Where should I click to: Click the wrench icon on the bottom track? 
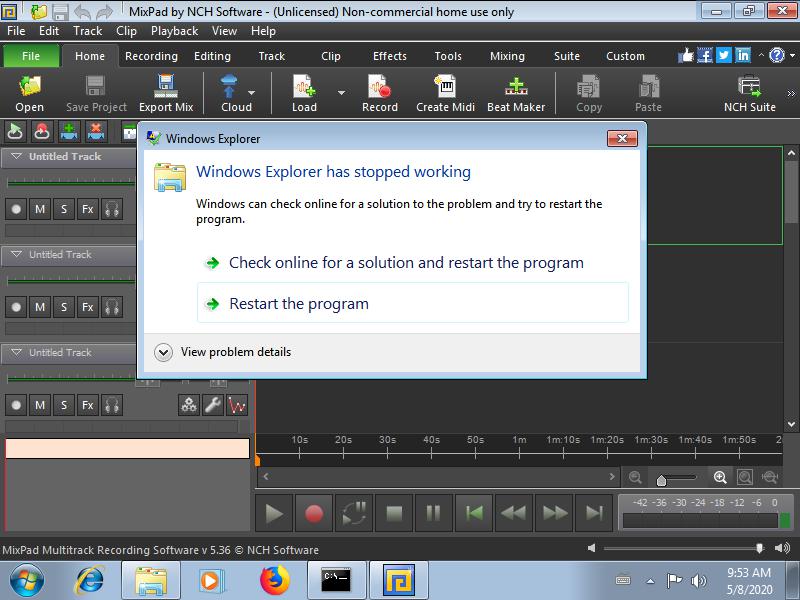click(213, 405)
